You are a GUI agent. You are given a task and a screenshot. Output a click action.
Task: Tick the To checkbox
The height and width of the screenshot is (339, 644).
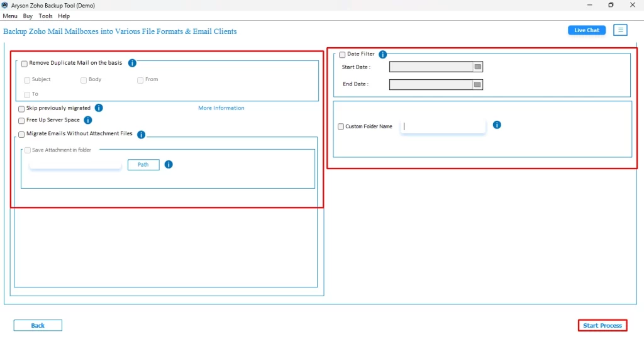point(27,94)
